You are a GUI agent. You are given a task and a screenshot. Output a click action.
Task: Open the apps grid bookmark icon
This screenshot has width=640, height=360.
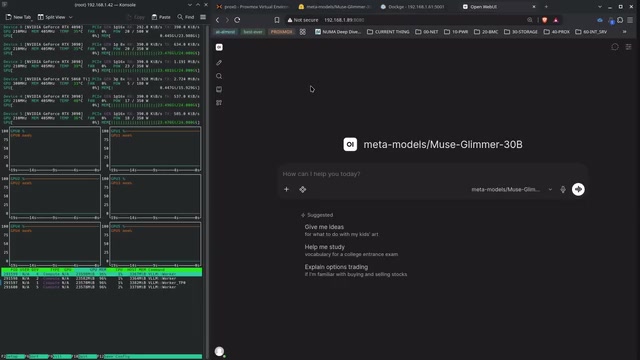pos(302,32)
